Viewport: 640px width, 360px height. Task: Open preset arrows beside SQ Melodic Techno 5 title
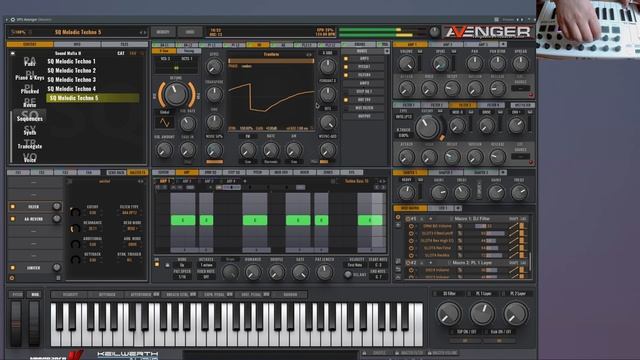point(142,32)
